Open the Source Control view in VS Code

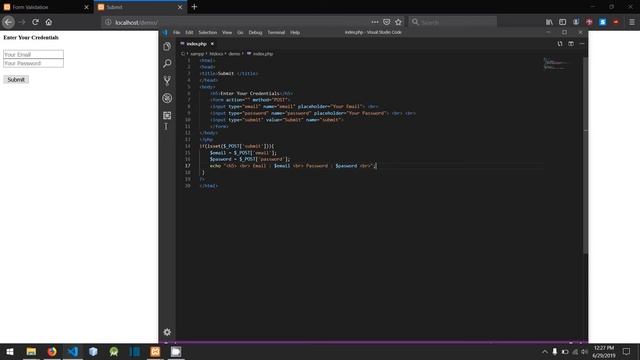167,80
